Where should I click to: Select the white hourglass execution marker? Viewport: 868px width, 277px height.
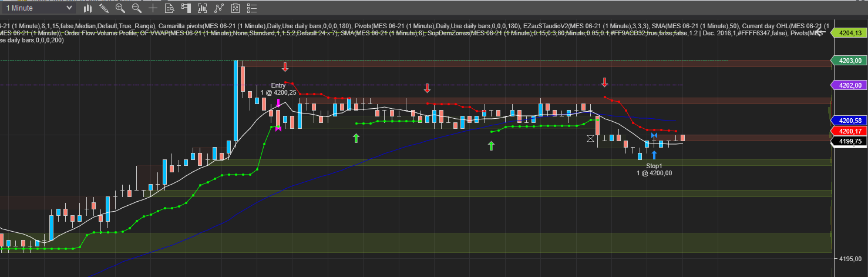[x=591, y=138]
